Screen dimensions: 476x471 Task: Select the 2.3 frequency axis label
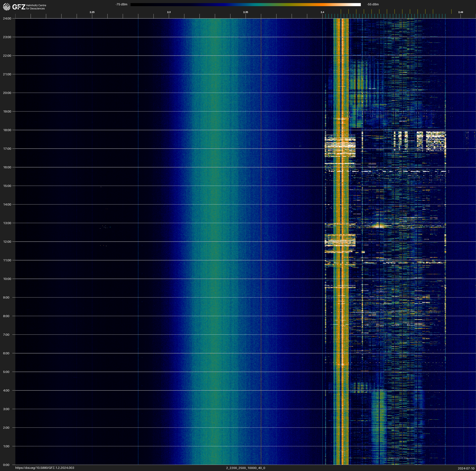pos(169,12)
